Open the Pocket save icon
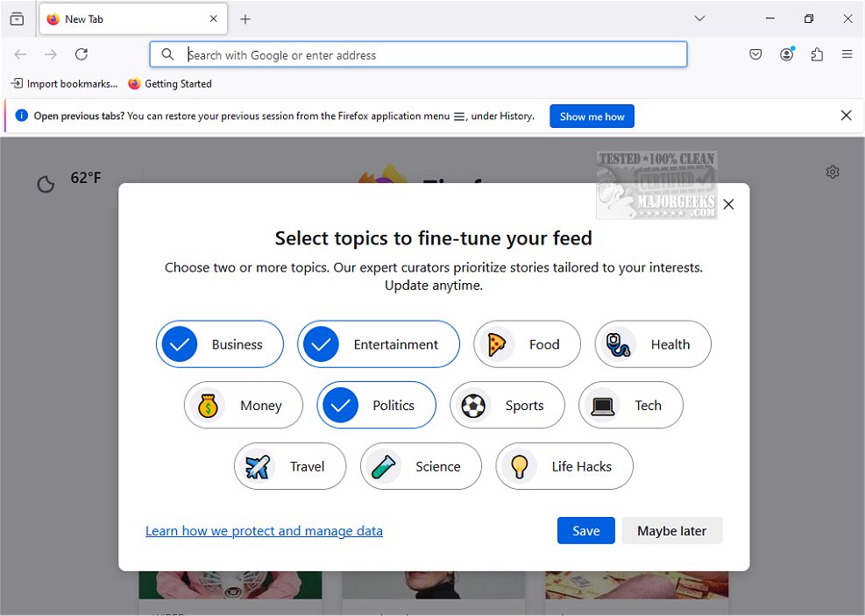 (x=755, y=54)
